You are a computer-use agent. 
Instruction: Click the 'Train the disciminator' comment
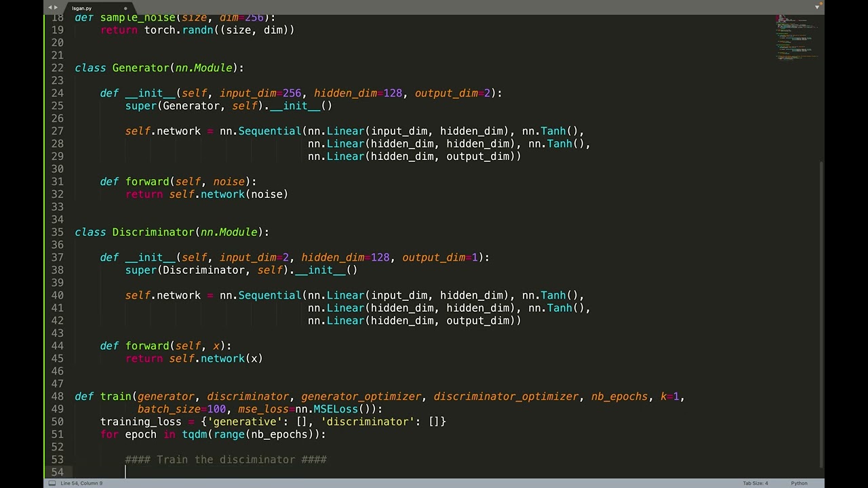click(x=226, y=460)
